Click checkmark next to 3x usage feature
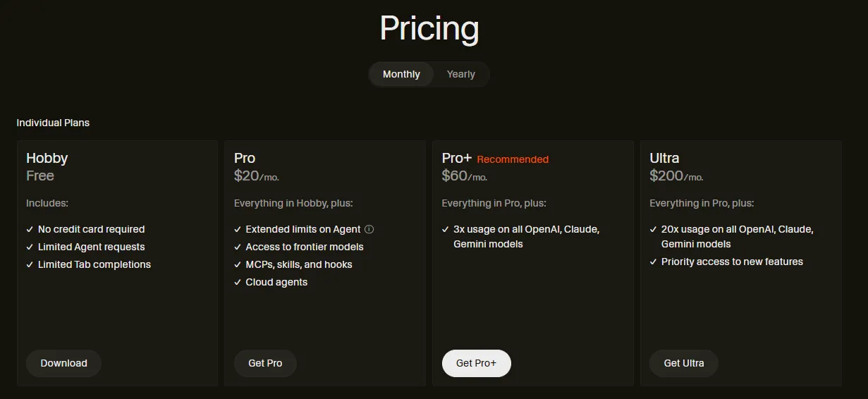868x399 pixels. click(x=446, y=229)
